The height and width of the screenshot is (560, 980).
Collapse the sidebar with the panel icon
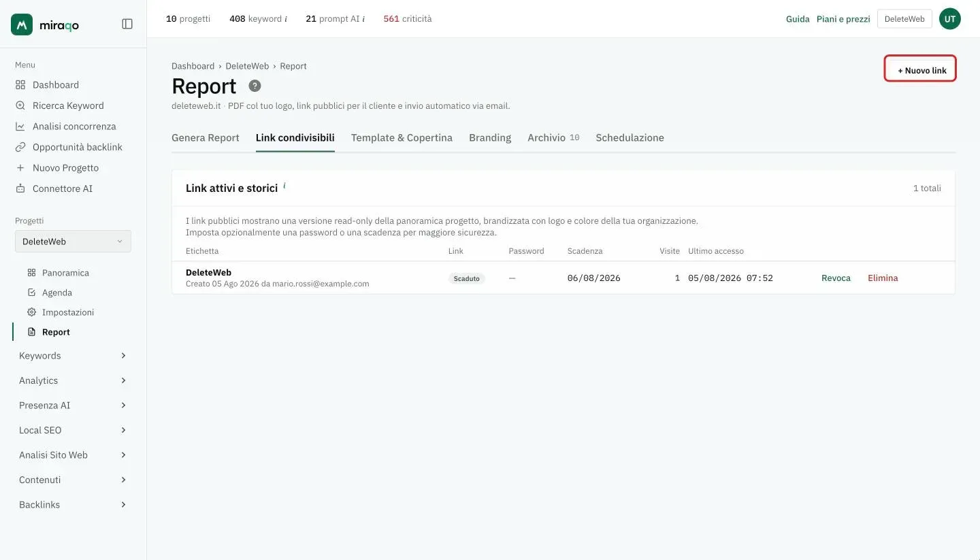[x=127, y=24]
